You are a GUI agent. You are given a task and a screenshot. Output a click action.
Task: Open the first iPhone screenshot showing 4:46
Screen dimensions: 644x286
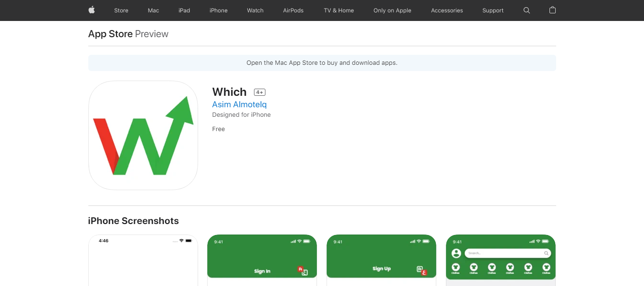[x=143, y=260]
